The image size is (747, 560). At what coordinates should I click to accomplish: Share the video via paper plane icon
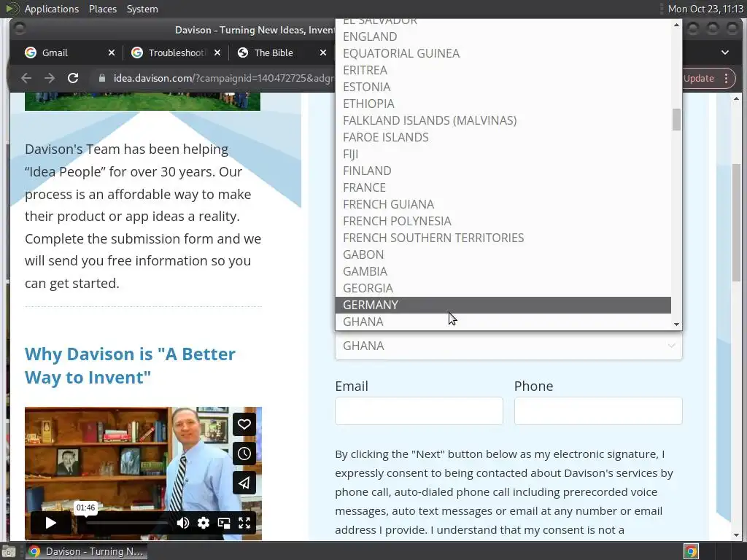[244, 483]
